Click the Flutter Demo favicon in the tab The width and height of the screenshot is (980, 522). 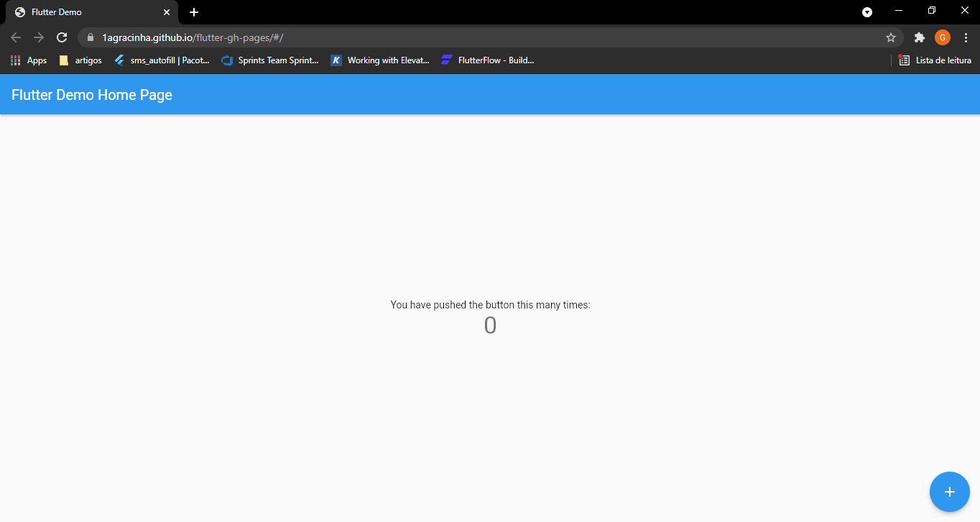(19, 12)
